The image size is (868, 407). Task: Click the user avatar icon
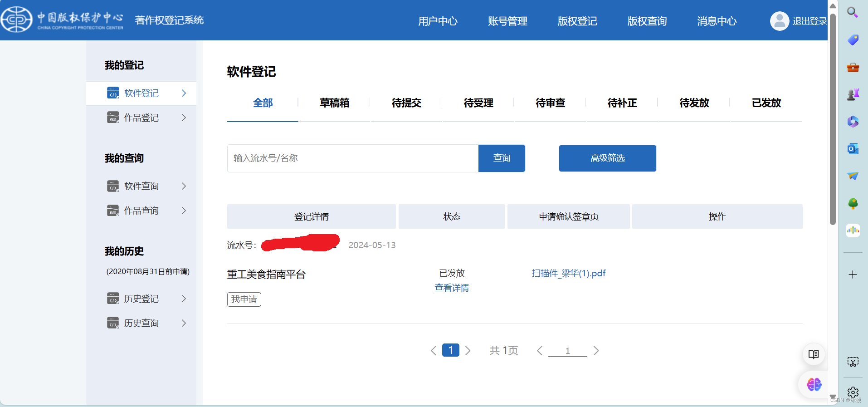[x=780, y=21]
